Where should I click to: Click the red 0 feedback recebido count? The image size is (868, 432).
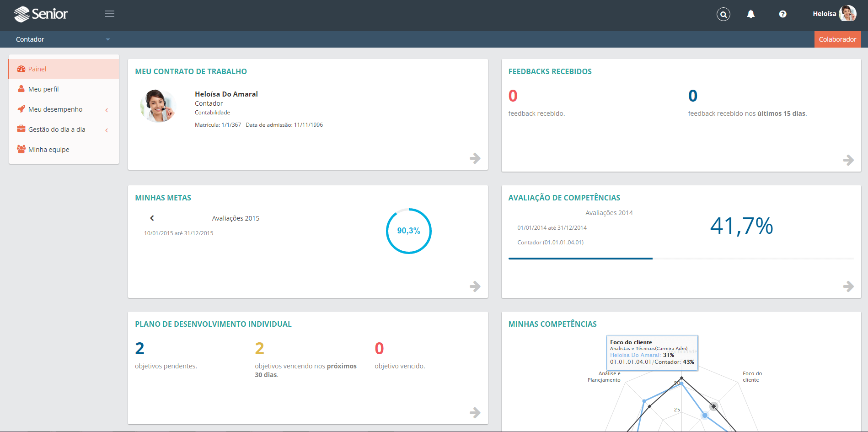pos(513,96)
